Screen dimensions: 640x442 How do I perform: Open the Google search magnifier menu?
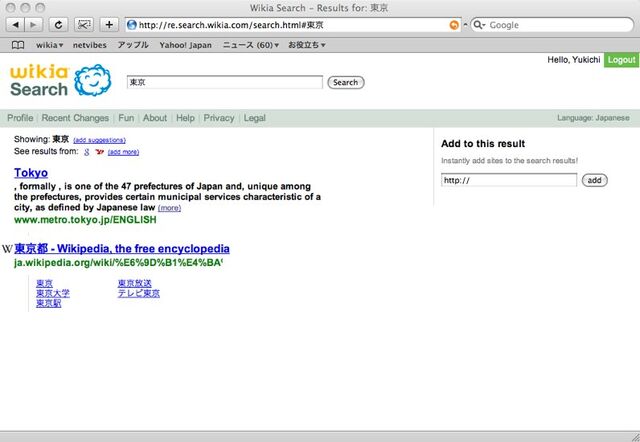479,25
